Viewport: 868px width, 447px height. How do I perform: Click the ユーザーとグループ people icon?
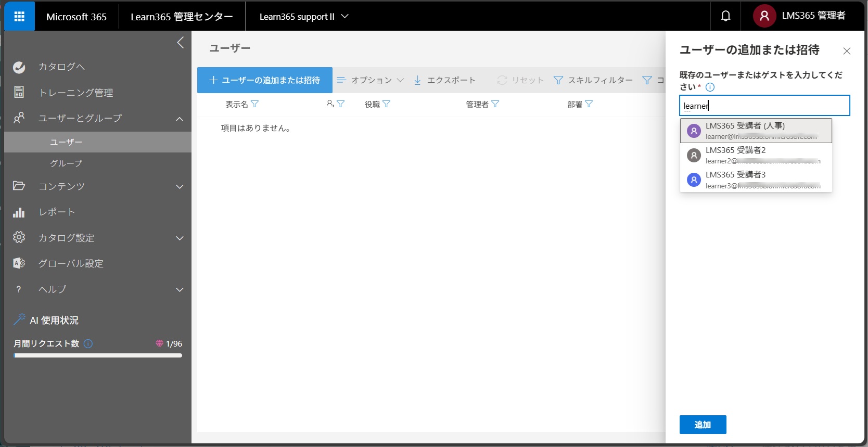tap(19, 118)
